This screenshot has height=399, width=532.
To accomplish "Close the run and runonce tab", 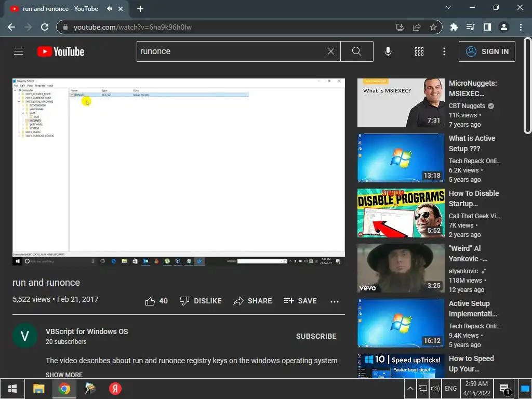I will click(x=121, y=9).
